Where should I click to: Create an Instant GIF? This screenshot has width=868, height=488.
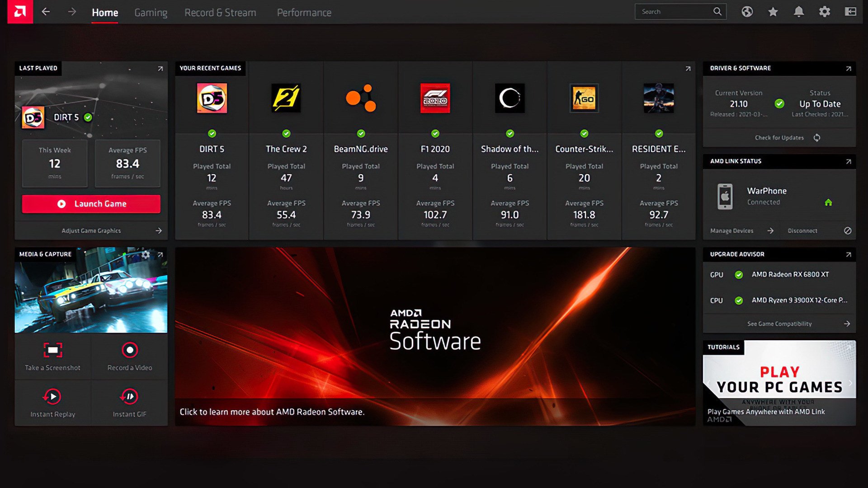[129, 402]
